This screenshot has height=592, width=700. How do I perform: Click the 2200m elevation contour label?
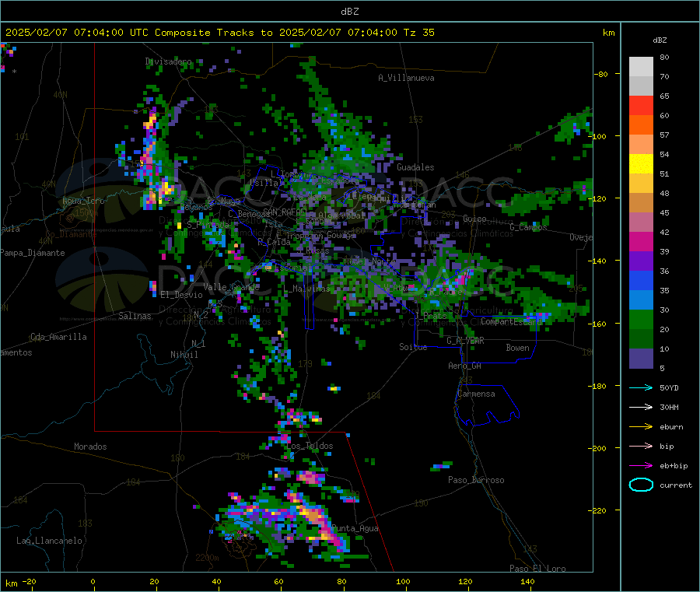(207, 558)
